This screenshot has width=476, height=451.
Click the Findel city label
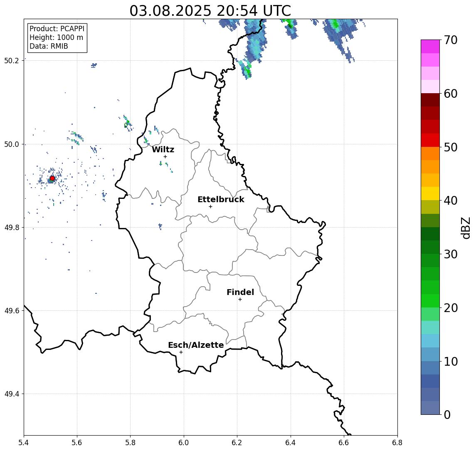coord(240,292)
